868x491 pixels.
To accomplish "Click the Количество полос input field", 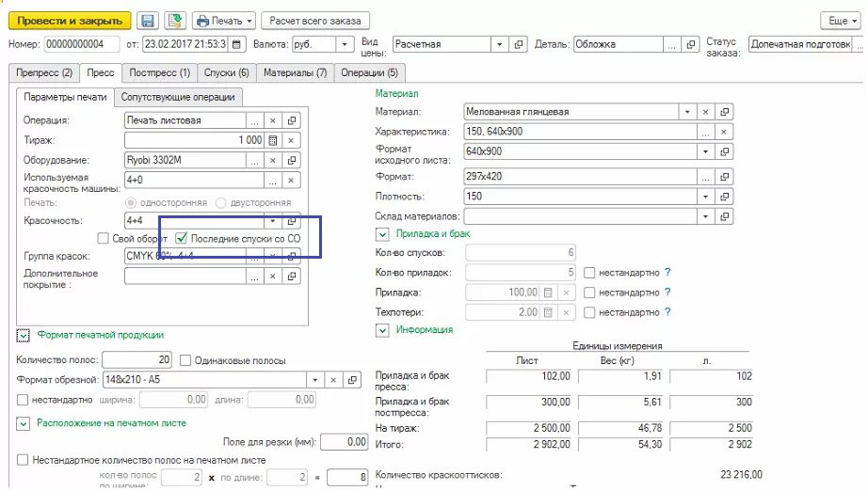I will click(137, 360).
